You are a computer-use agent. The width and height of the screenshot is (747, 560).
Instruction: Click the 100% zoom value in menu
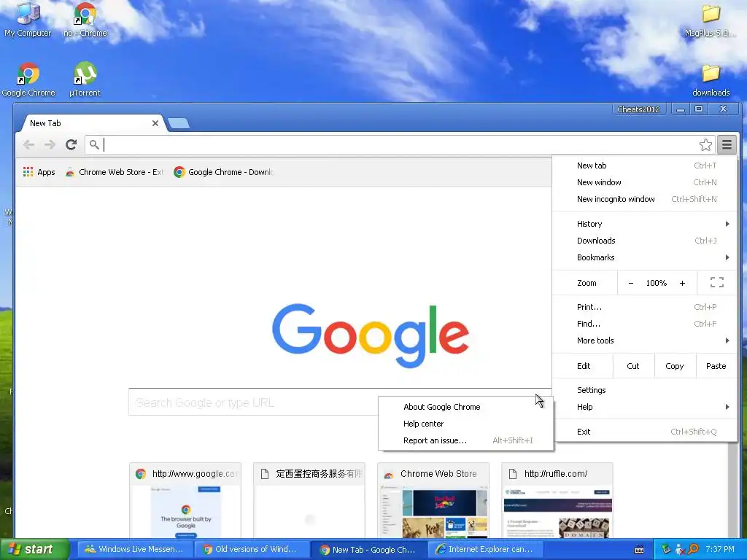[656, 283]
